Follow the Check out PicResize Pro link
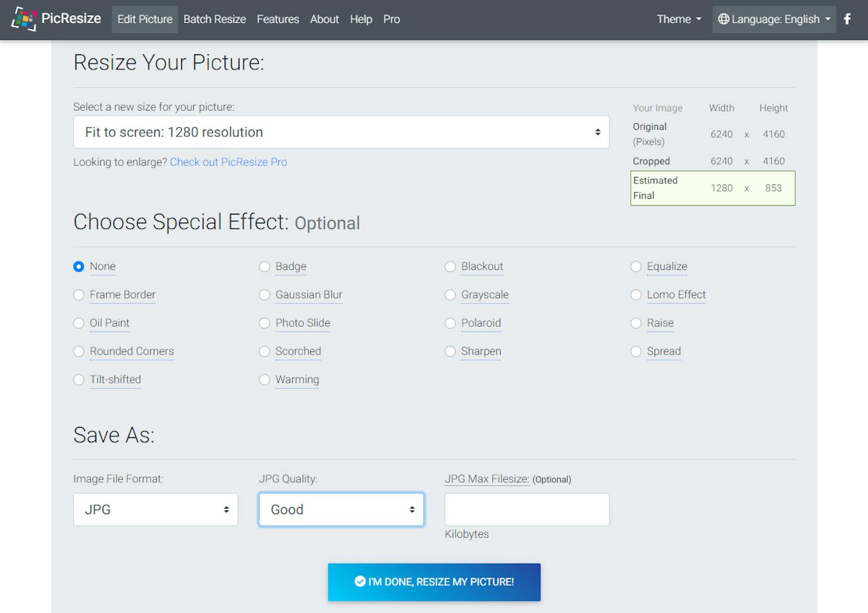The image size is (868, 613). point(228,162)
